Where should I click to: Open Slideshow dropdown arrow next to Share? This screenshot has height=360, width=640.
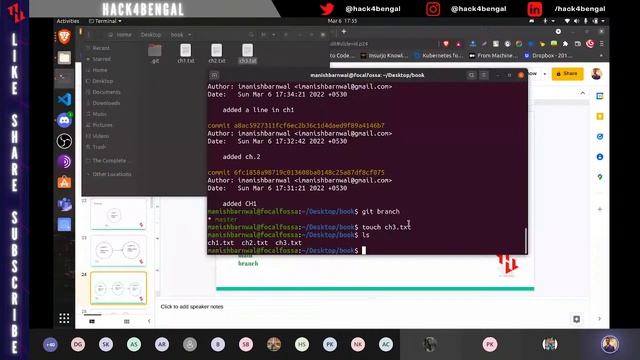[544, 74]
